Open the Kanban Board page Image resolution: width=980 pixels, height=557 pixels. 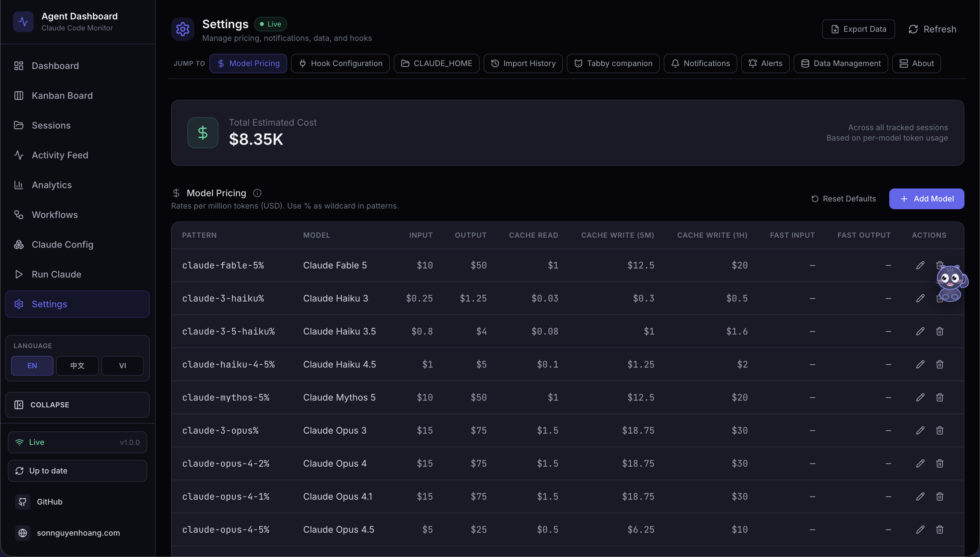[x=77, y=96]
